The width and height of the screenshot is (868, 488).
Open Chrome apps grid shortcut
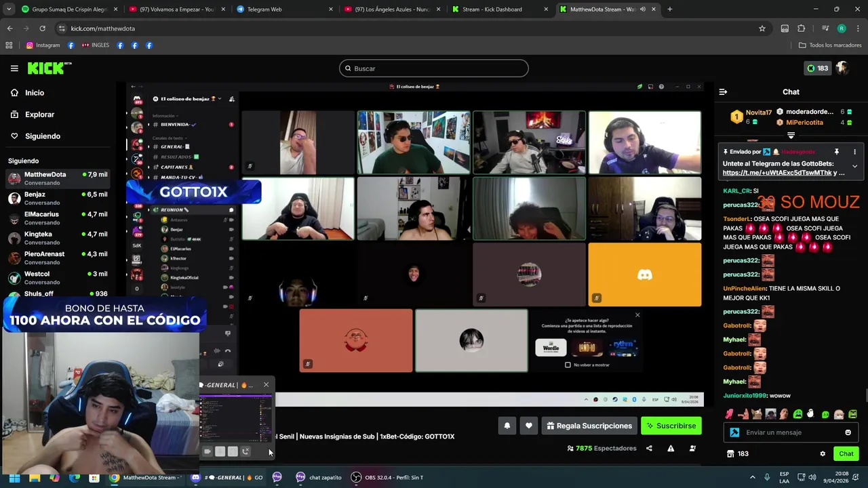(9, 45)
